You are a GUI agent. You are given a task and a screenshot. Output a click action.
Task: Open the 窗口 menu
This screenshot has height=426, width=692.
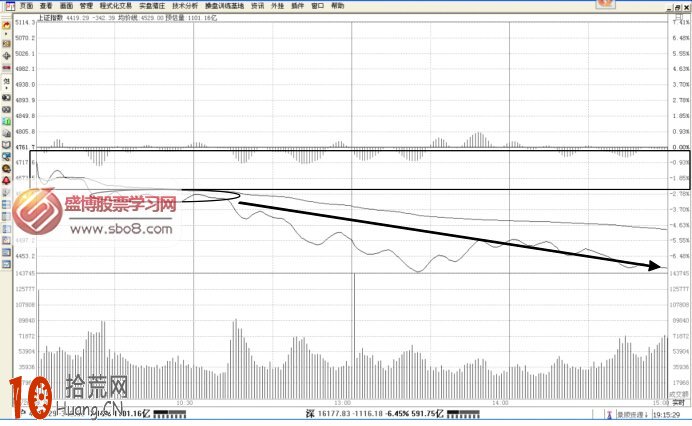click(x=317, y=6)
